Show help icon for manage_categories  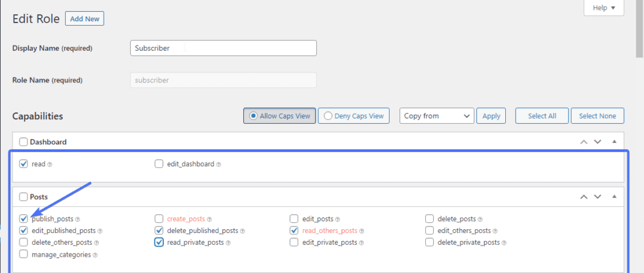click(95, 255)
